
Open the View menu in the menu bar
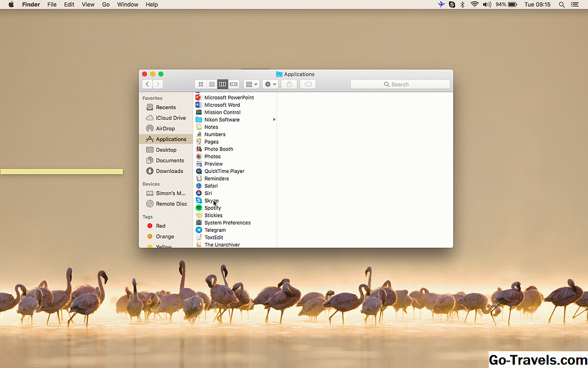(88, 5)
